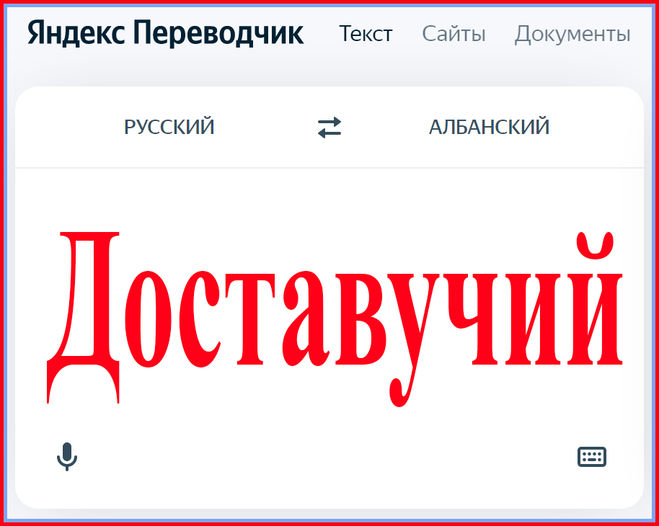Toggle the on-screen keyboard icon
This screenshot has width=659, height=526.
(x=592, y=457)
